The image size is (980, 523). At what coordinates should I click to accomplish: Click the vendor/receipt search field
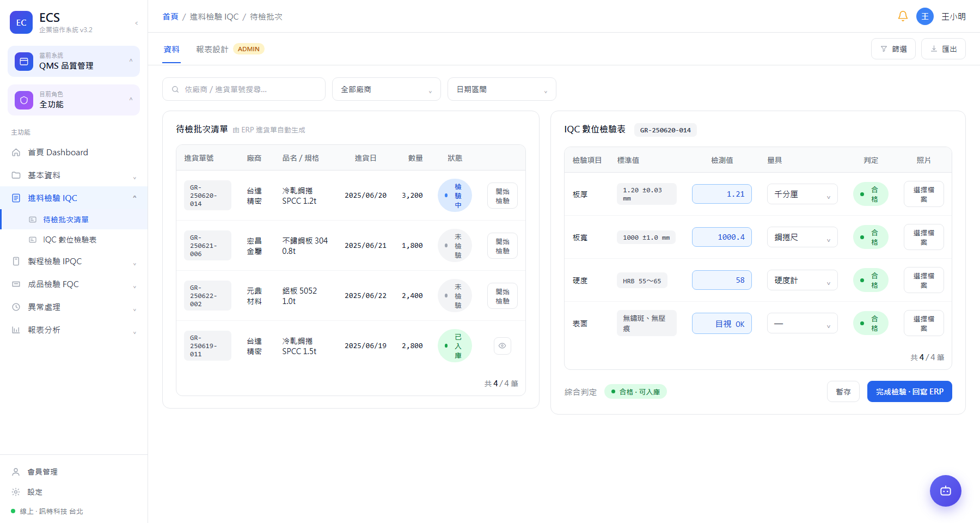coord(244,89)
